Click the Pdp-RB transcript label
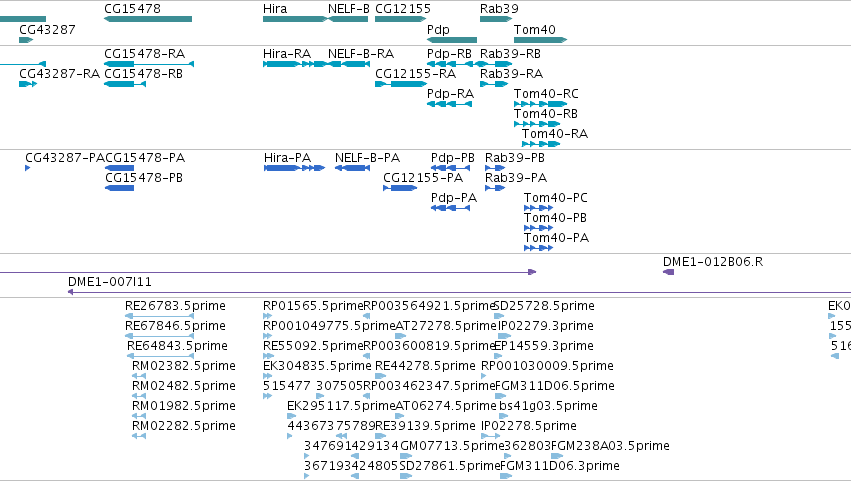This screenshot has width=851, height=481. [449, 54]
